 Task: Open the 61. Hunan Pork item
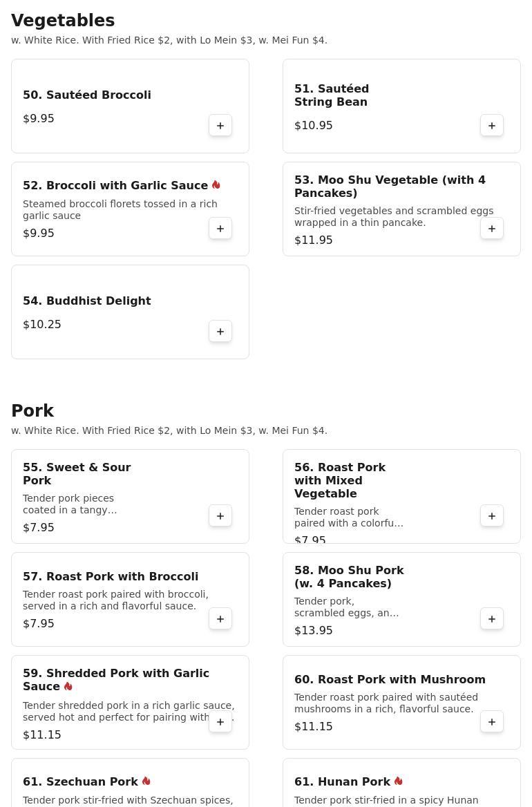pos(342,782)
